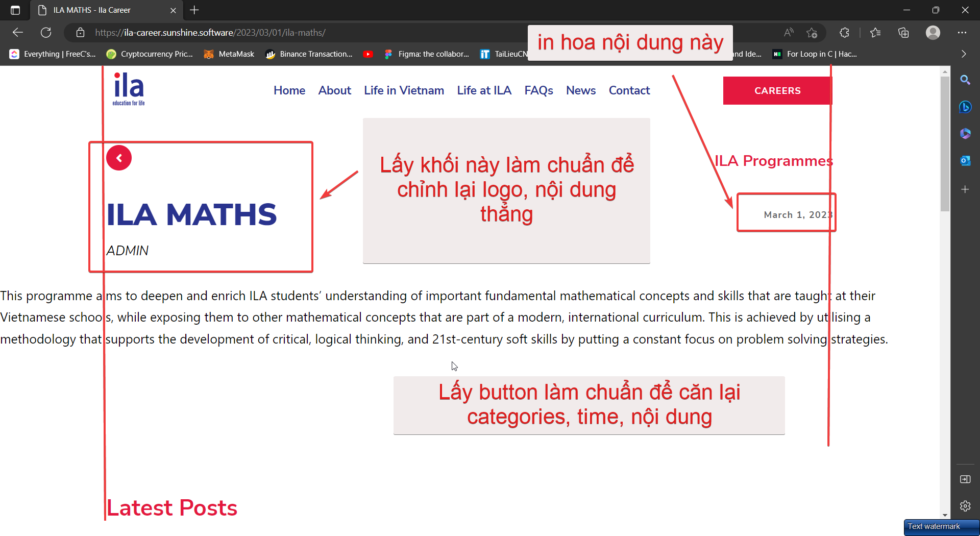Open For Loop in C bookmark
Viewport: 980px width, 536px height.
815,54
